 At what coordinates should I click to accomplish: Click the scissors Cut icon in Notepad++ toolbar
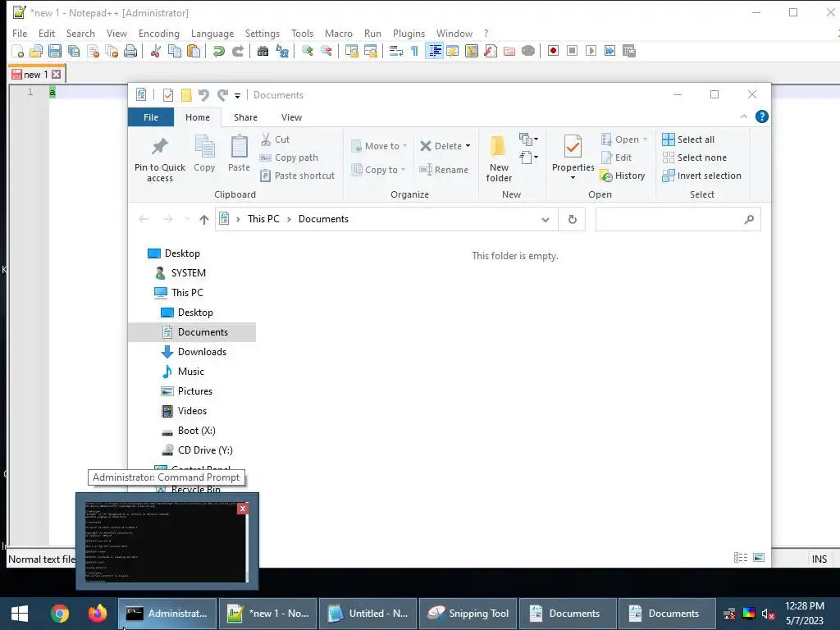pos(156,51)
